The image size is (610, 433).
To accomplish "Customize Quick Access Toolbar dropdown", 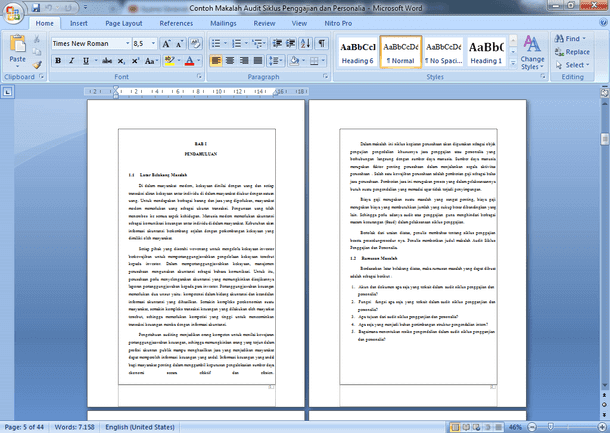I will tap(86, 7).
